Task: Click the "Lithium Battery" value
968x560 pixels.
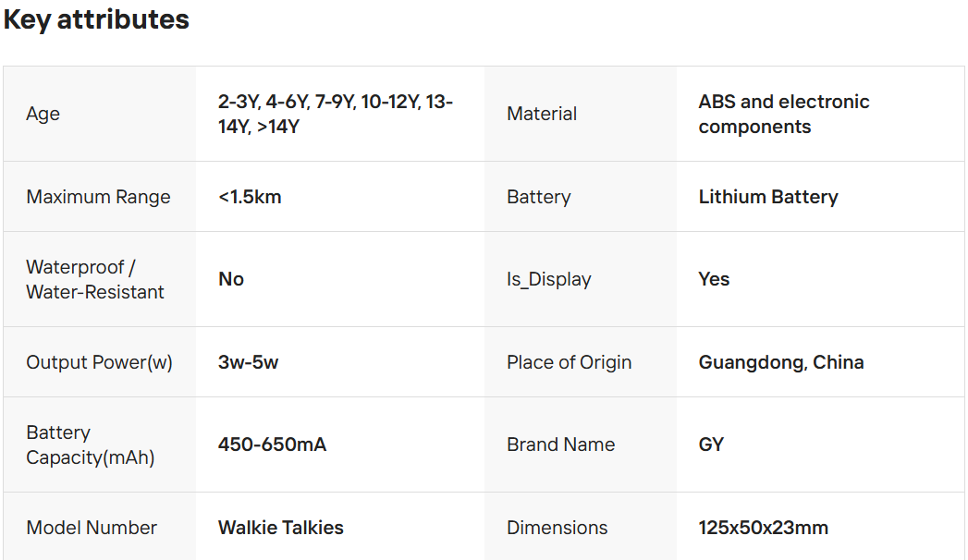Action: (x=768, y=197)
